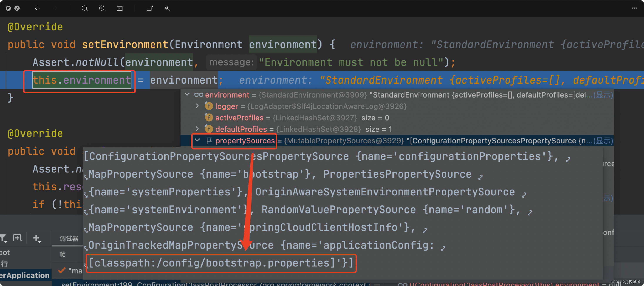The height and width of the screenshot is (286, 644).
Task: Show image at actual 1:1 size
Action: point(119,8)
